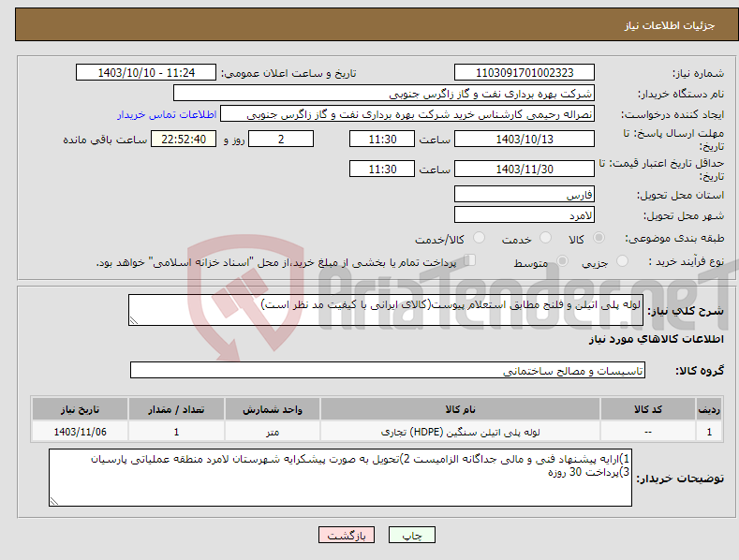The width and height of the screenshot is (739, 560).
Task: Click the request creator name field
Action: tap(407, 114)
